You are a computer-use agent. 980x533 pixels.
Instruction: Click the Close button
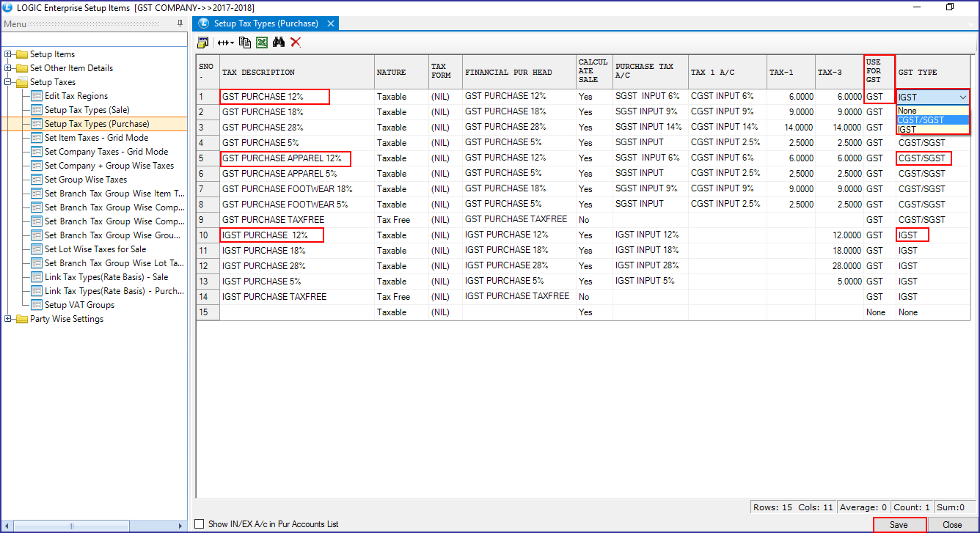click(x=952, y=525)
